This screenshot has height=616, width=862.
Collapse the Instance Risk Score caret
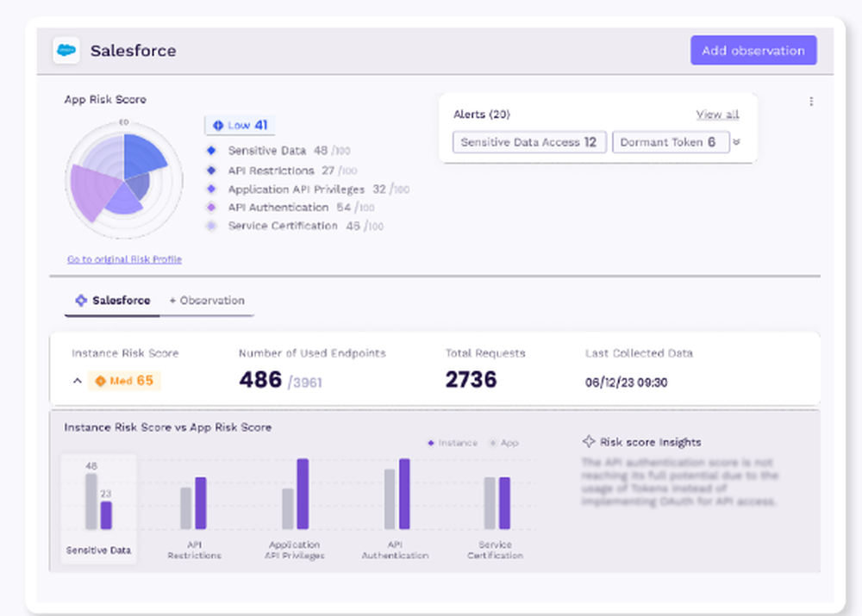[x=78, y=381]
